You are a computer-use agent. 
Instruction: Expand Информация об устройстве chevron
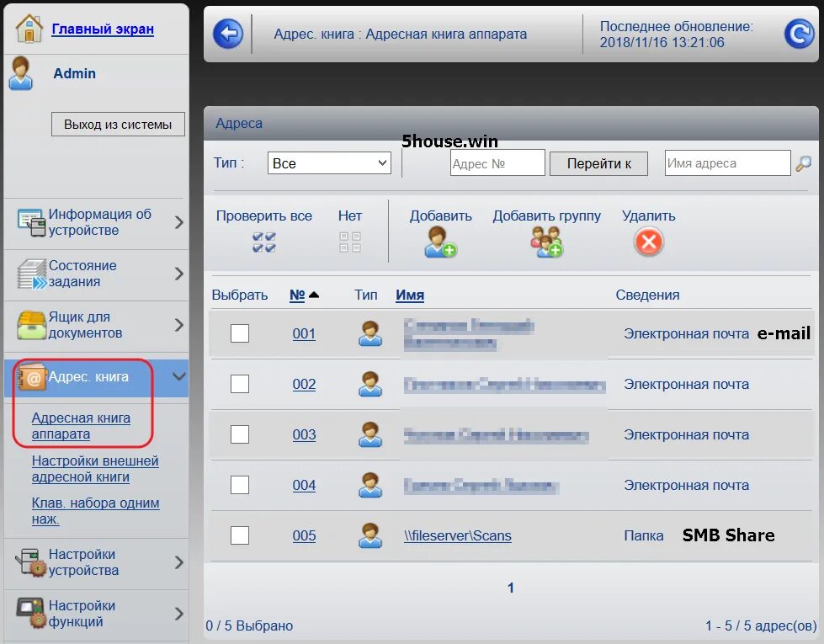tap(178, 222)
